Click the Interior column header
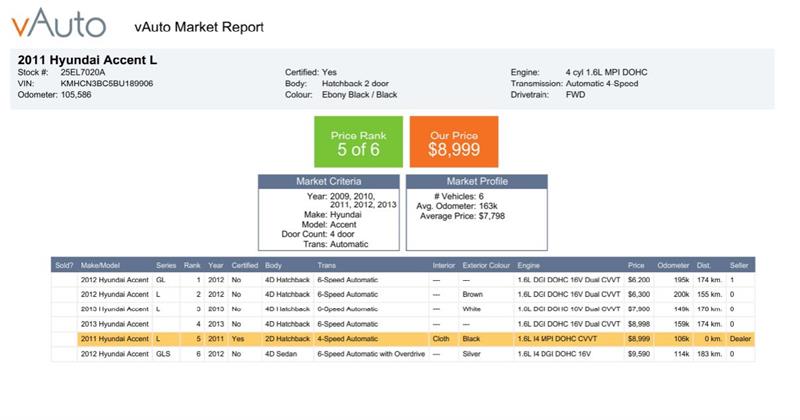Viewport: 800px width, 420px height. coord(444,265)
